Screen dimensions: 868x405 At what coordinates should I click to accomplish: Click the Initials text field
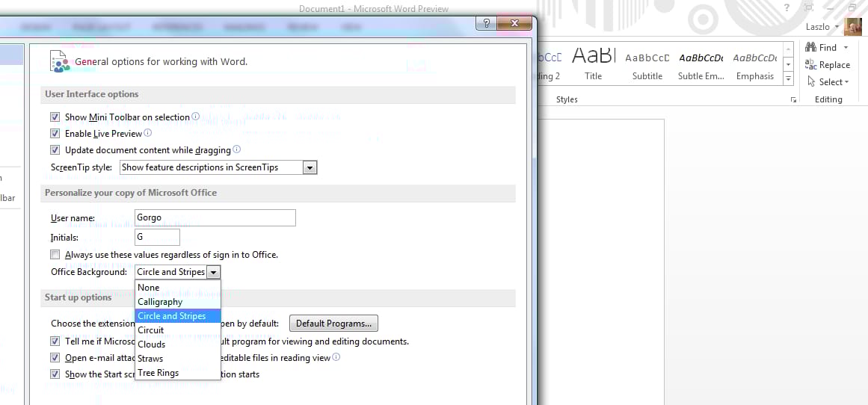coord(157,238)
